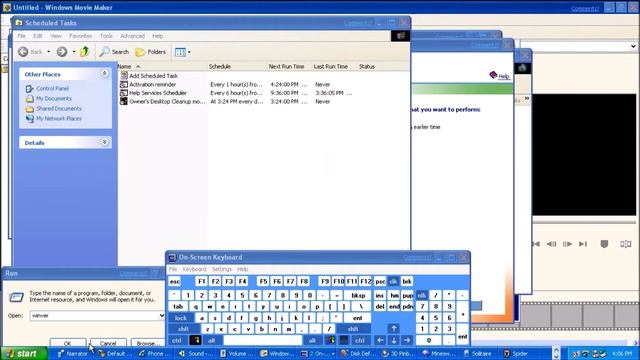Image resolution: width=640 pixels, height=360 pixels.
Task: Collapse the Other Places panel
Action: tap(104, 73)
